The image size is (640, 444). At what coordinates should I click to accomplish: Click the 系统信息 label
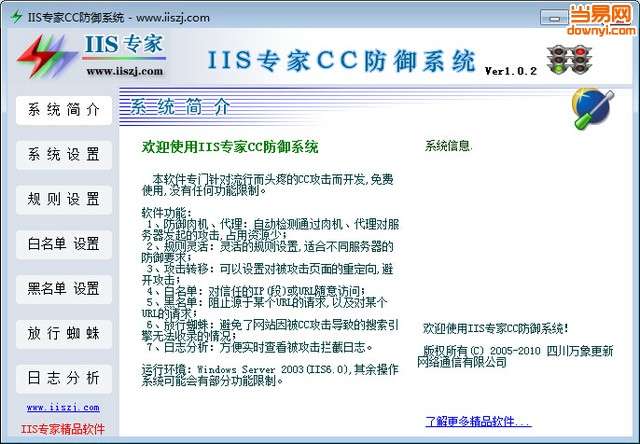point(448,146)
